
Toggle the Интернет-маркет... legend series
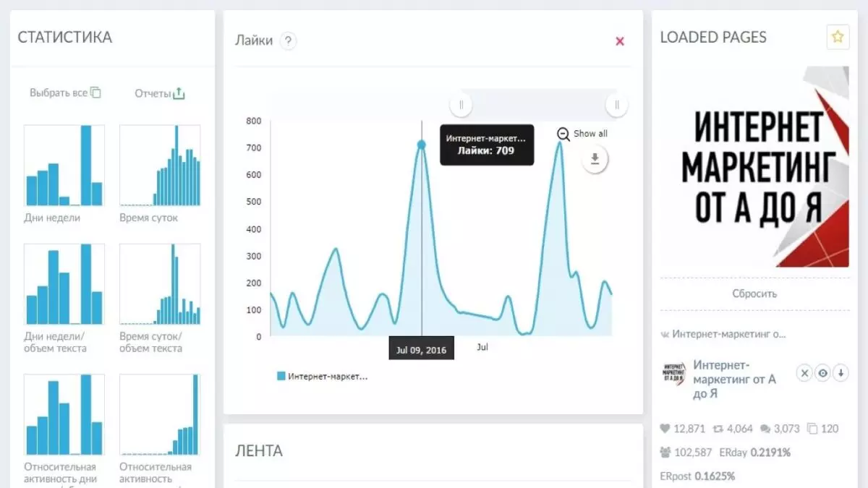click(x=323, y=376)
